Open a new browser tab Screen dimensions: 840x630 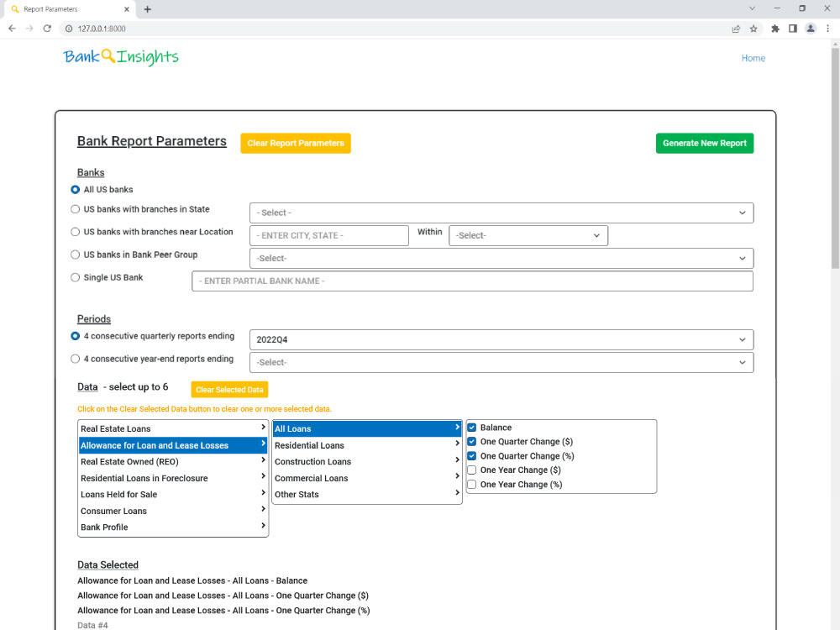pos(147,9)
